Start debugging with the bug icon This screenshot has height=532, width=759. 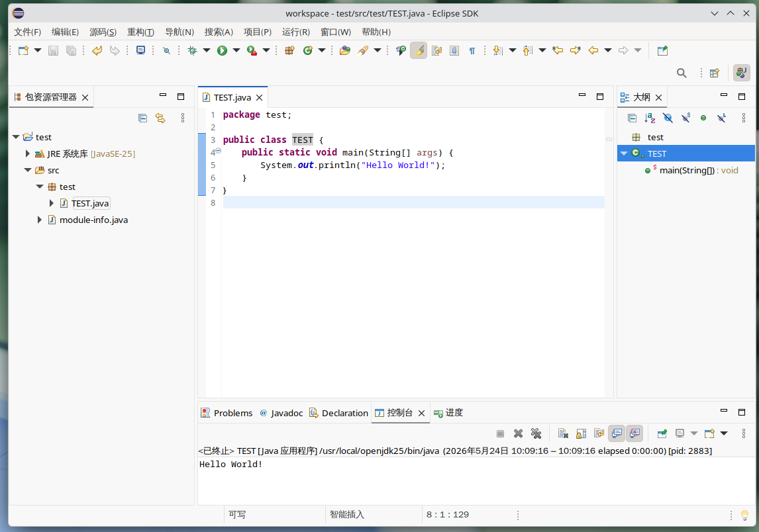(192, 50)
